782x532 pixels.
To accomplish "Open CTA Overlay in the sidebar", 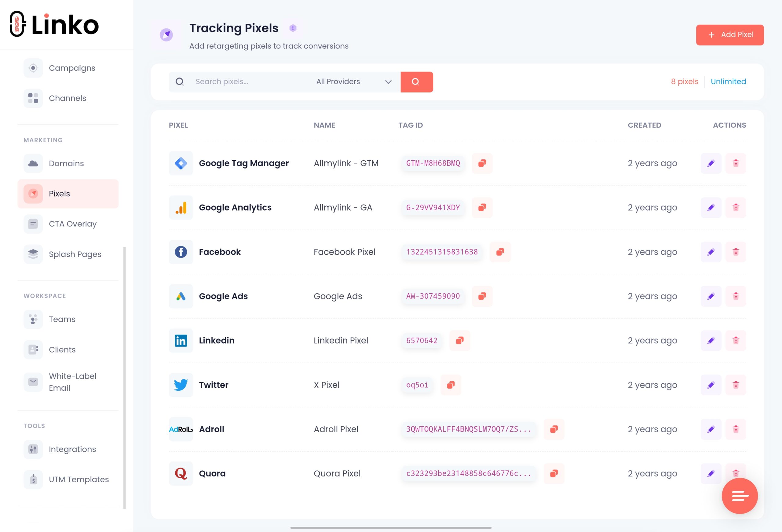I will tap(68, 224).
